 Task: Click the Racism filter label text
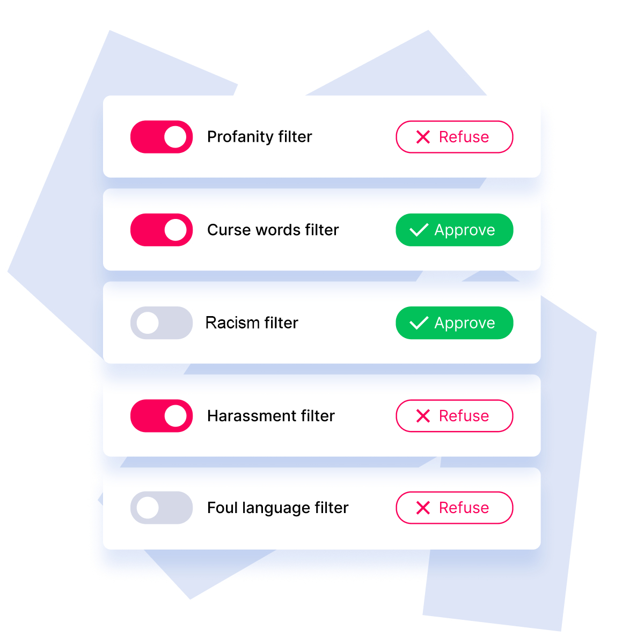[x=252, y=323]
